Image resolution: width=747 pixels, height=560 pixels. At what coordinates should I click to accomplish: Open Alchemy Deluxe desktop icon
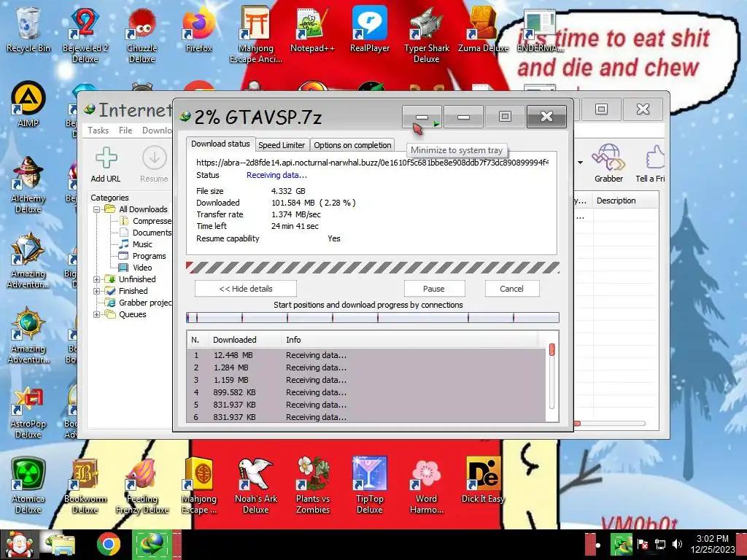point(28,184)
